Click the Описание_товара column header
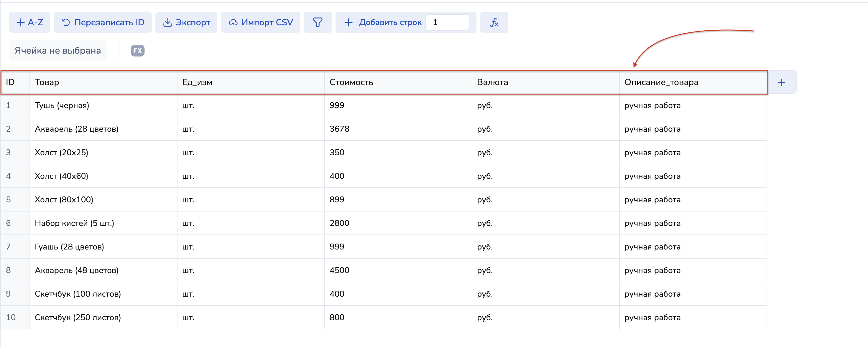Image resolution: width=868 pixels, height=347 pixels. (693, 82)
